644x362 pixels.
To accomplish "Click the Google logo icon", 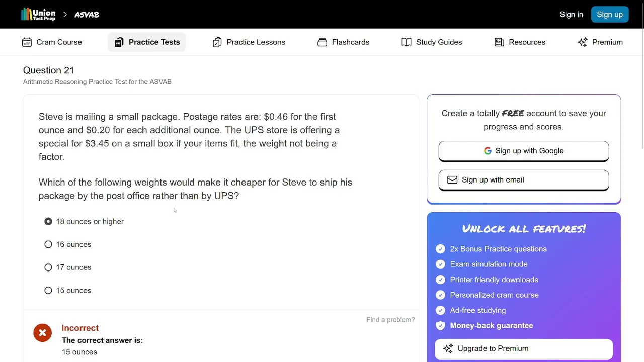I will (x=488, y=151).
